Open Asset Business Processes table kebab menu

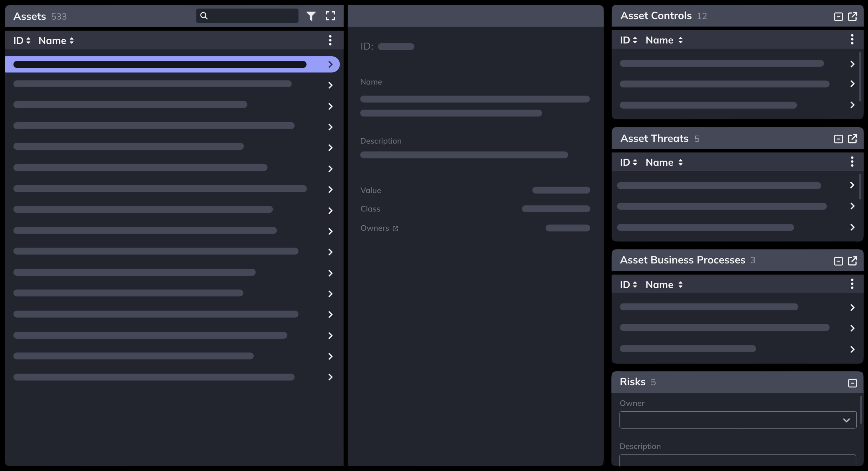click(x=852, y=284)
